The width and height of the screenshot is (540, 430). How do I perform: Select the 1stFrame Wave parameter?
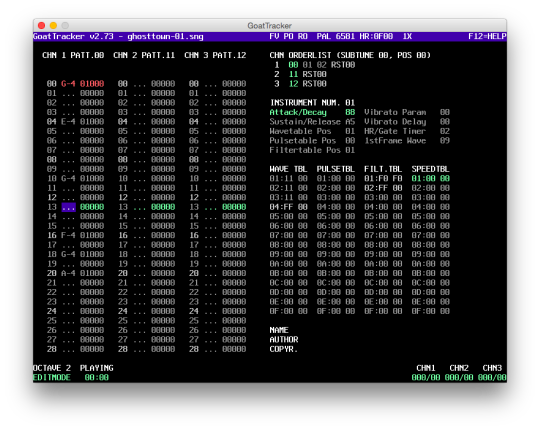(407, 140)
